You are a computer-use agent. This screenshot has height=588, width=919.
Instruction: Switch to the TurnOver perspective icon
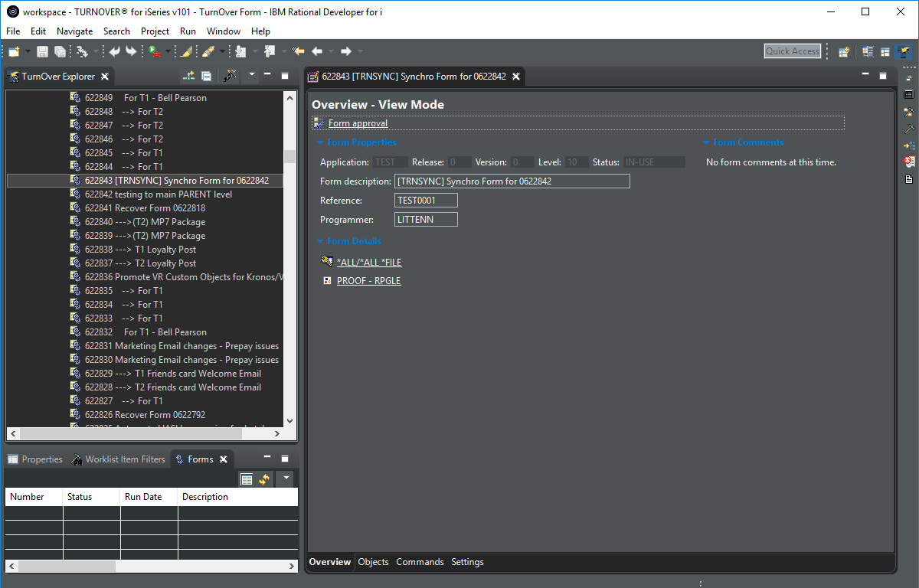pos(904,51)
